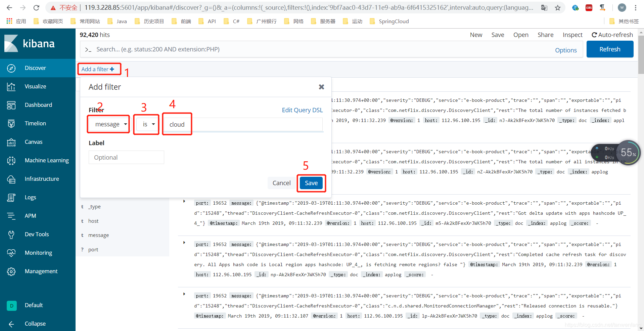Screen dimensions: 644x331
Task: Click the network speed 55% floating widget
Action: coord(616,153)
